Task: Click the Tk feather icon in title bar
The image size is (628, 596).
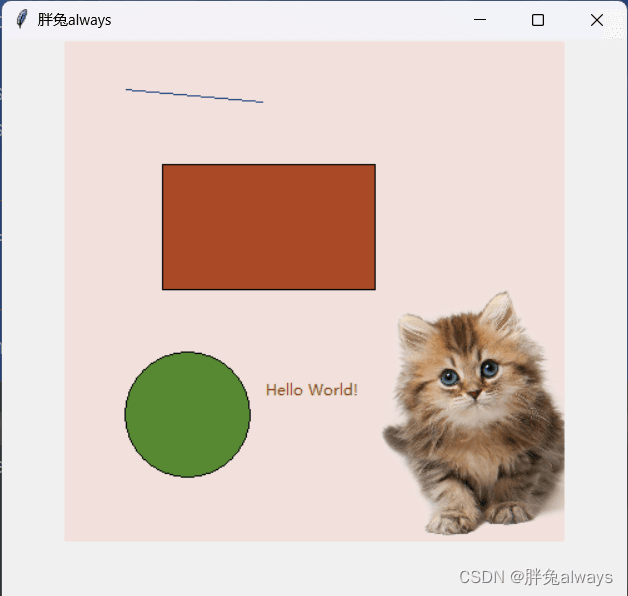Action: pyautogui.click(x=22, y=19)
